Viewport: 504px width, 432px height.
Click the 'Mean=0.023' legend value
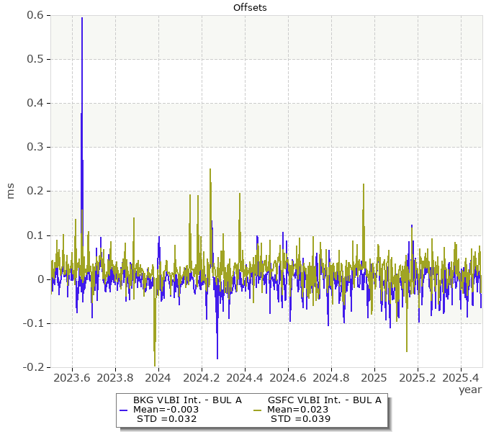pos(297,410)
